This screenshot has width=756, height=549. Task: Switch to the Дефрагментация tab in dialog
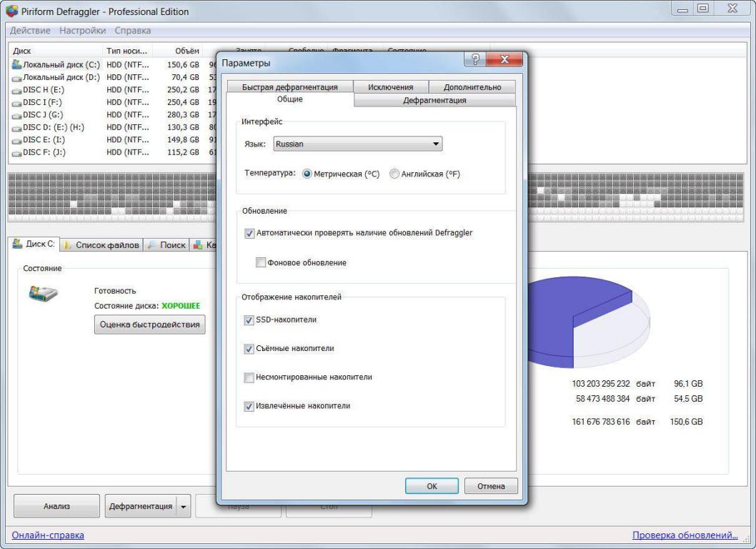pyautogui.click(x=434, y=101)
